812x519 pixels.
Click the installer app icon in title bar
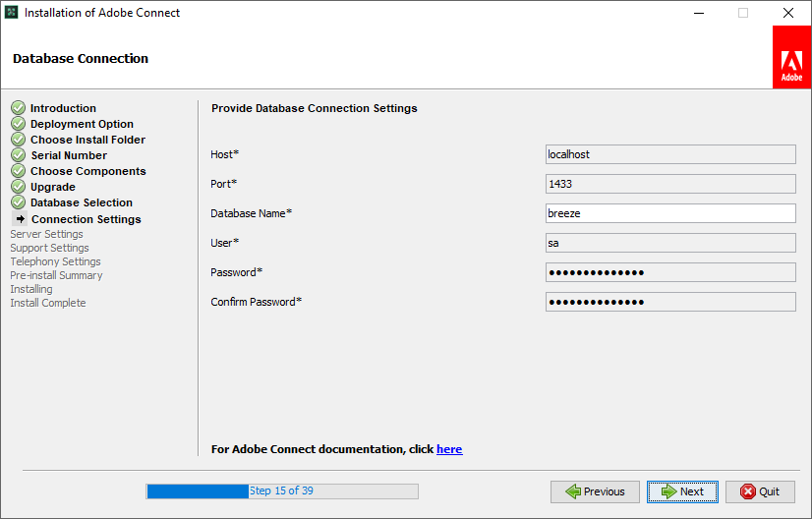point(12,13)
